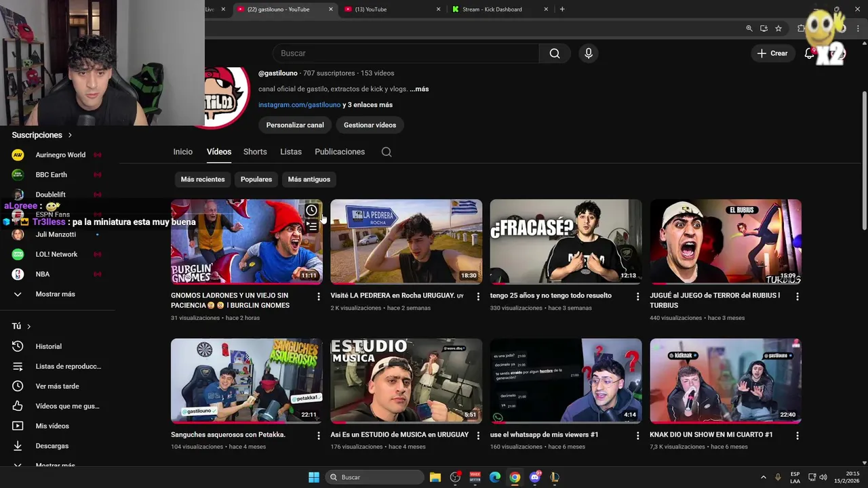Open Windows Start menu
Image resolution: width=868 pixels, height=488 pixels.
(x=314, y=477)
